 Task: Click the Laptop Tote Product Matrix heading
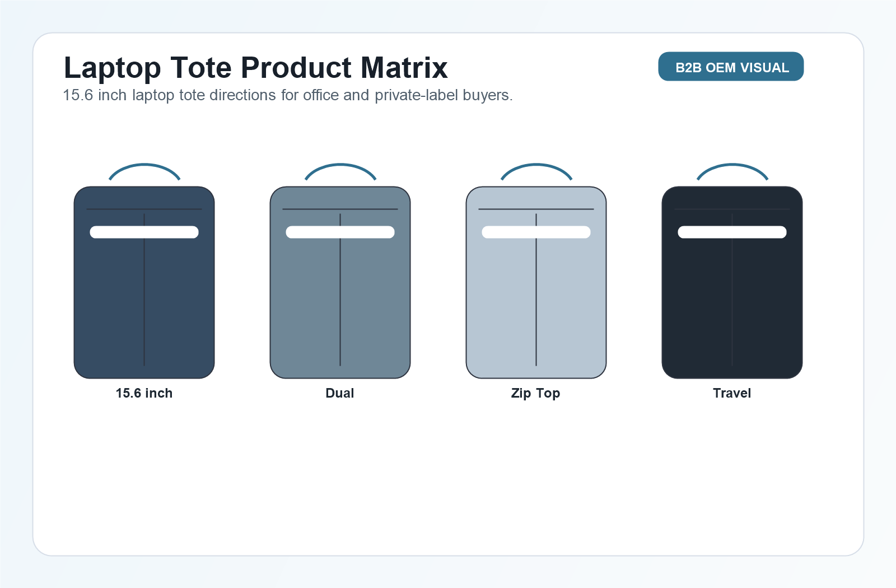256,68
